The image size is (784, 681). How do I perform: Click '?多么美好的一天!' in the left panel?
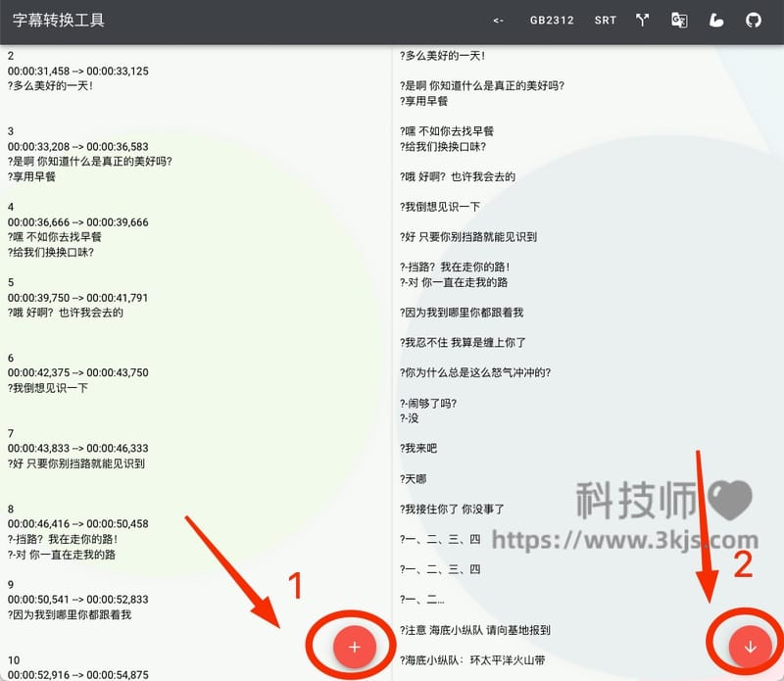click(x=51, y=85)
